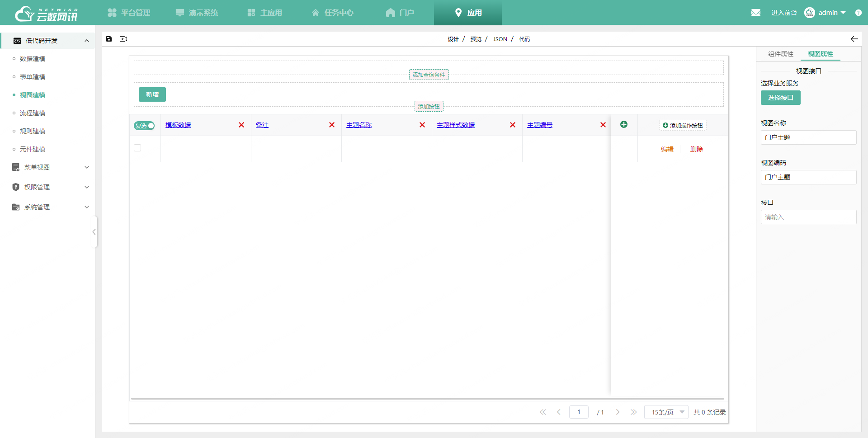Collapse the left sidebar handle
868x438 pixels.
point(94,232)
